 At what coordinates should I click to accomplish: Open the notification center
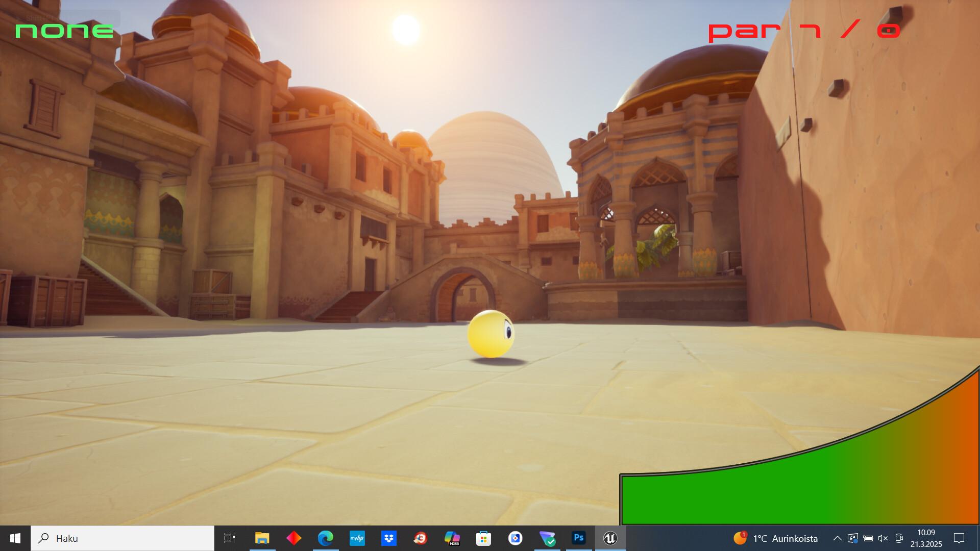959,538
